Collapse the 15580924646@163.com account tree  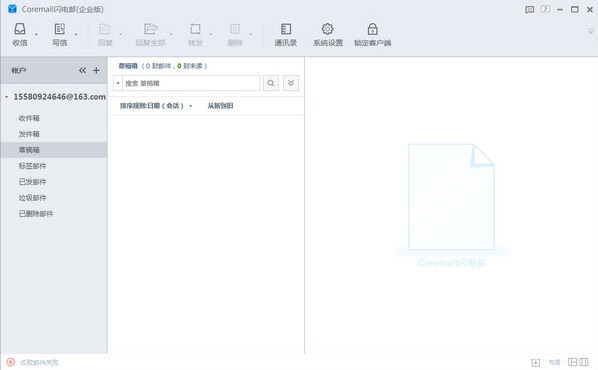[x=6, y=97]
